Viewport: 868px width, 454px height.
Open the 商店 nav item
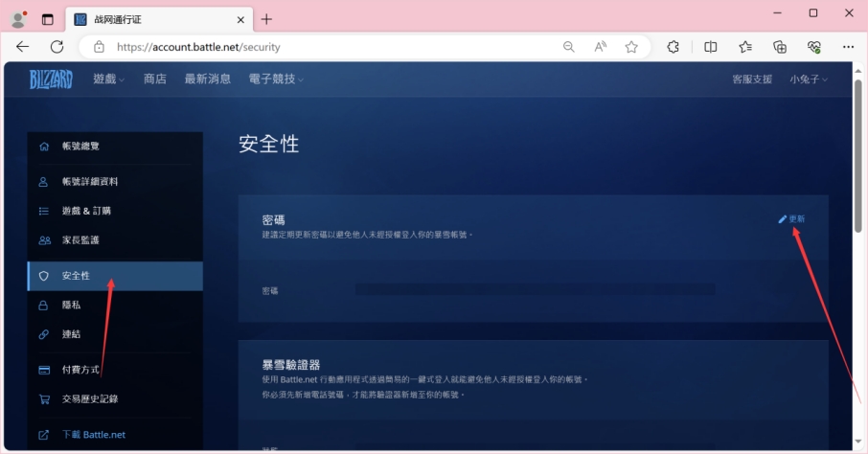coord(155,79)
